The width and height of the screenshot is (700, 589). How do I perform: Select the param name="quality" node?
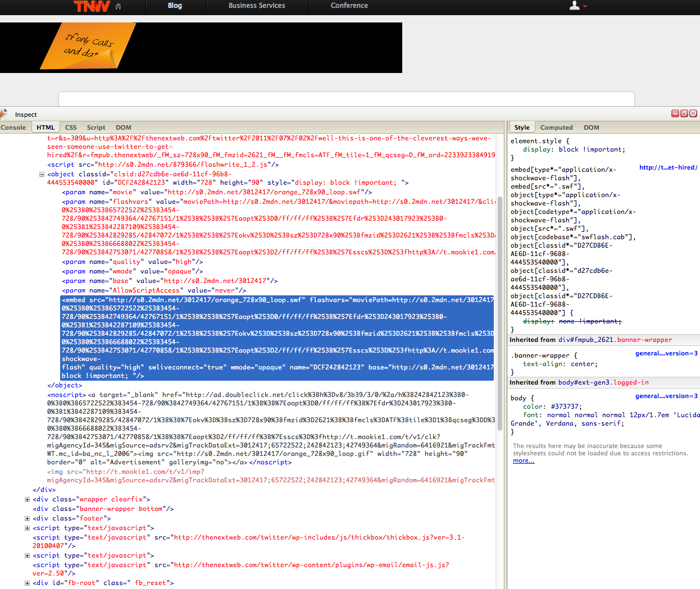pyautogui.click(x=133, y=262)
